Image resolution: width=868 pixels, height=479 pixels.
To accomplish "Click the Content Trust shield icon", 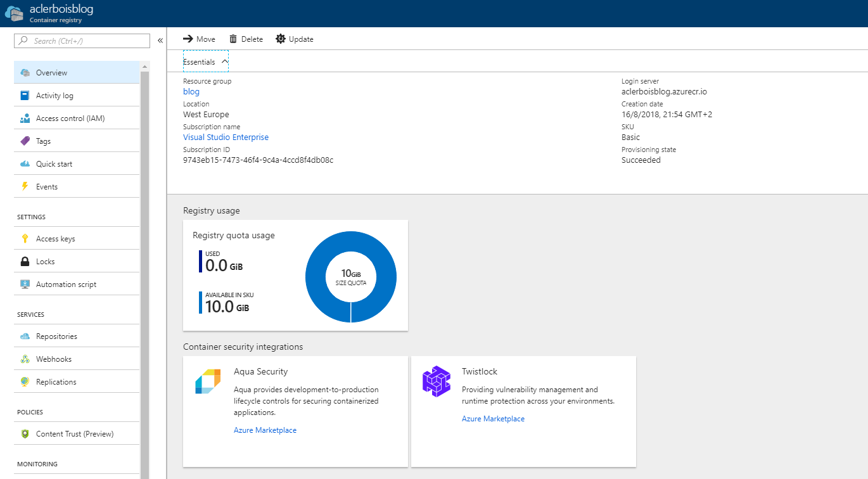I will [25, 434].
